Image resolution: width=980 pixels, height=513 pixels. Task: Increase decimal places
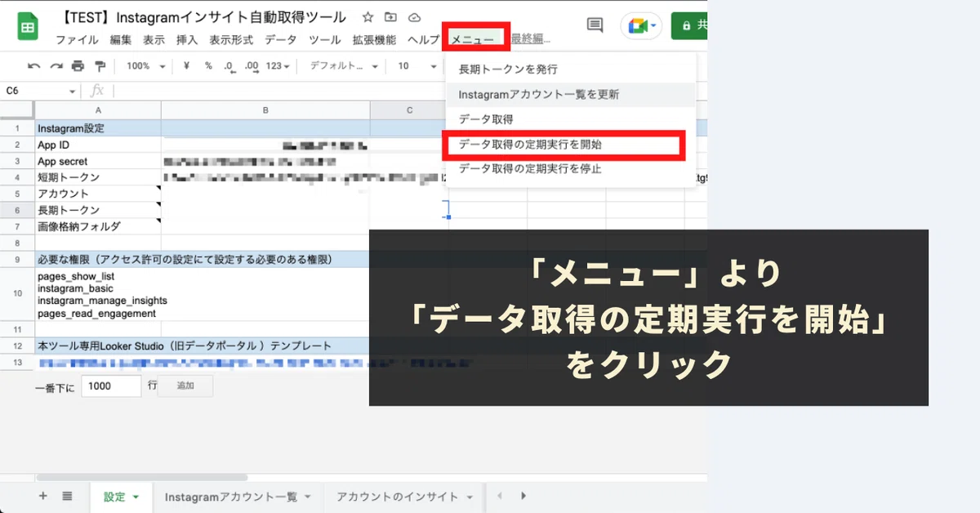pos(252,66)
